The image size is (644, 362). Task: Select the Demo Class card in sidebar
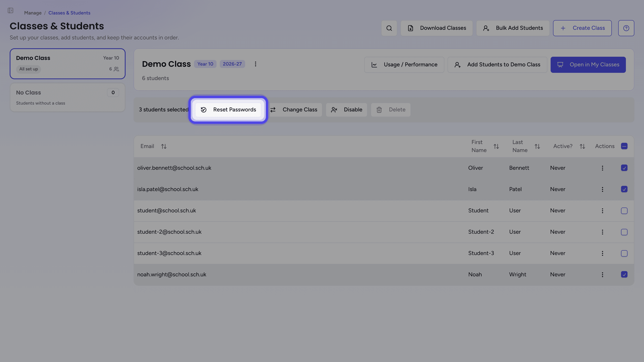[x=67, y=64]
